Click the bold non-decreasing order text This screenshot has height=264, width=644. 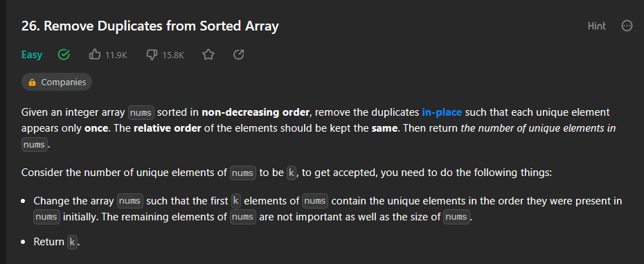click(x=255, y=112)
